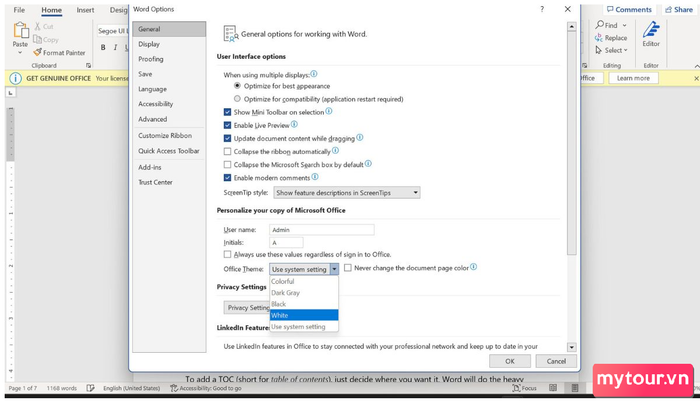This screenshot has height=405, width=700.
Task: Uncheck Show Mini Toolbar on selection
Action: point(228,112)
